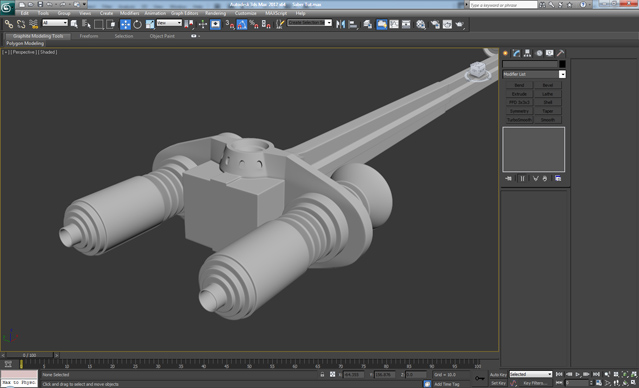Toggle the Auto Key button
This screenshot has height=388, width=639.
[498, 375]
